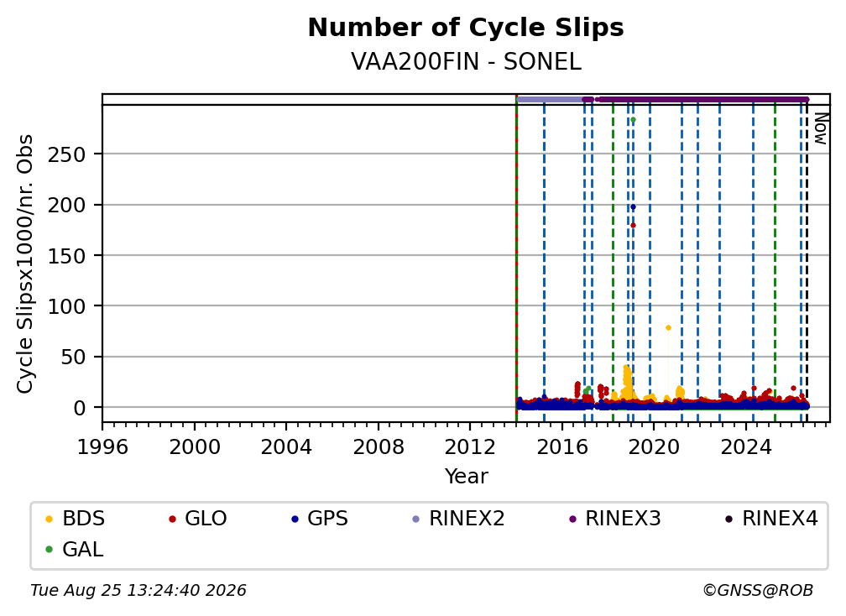
Task: Click the GPS legend entry
Action: click(x=320, y=519)
